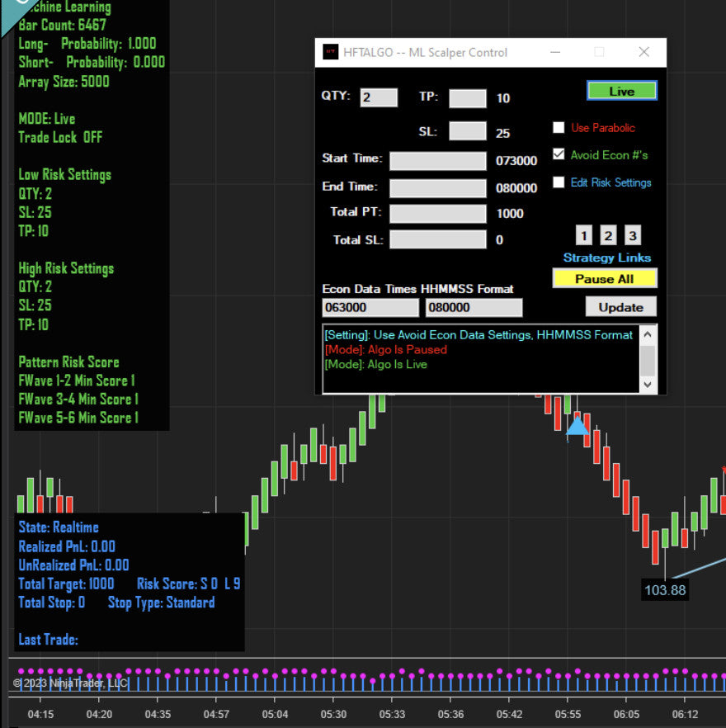The image size is (726, 728).
Task: Click the 'Array Size: 5000' text
Action: tap(64, 82)
